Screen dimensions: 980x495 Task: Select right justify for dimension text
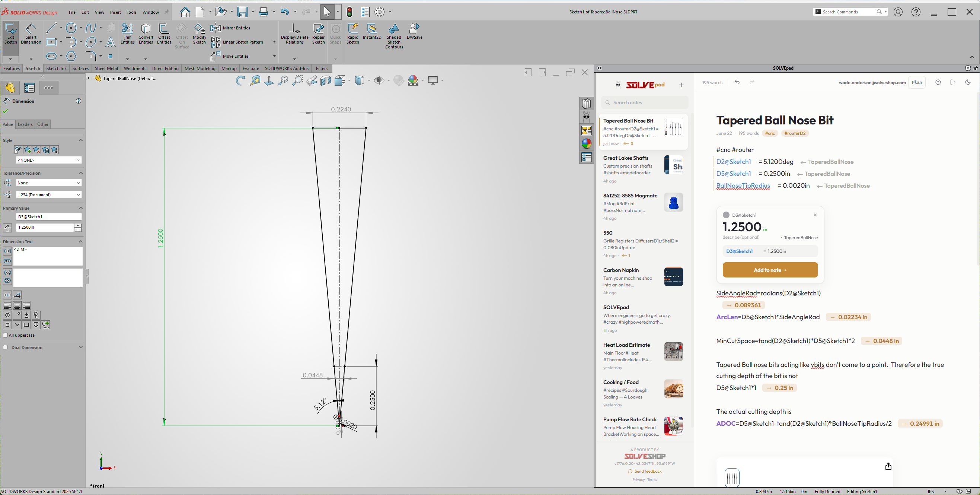click(x=27, y=305)
